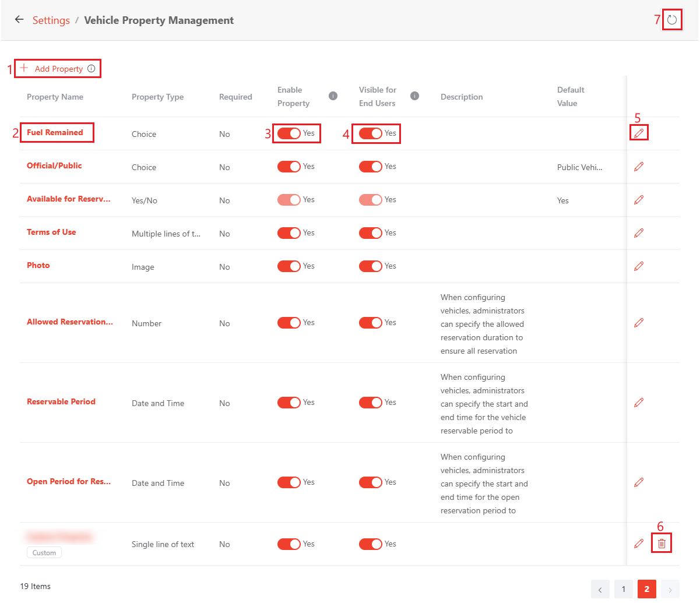Go to previous page with left chevron
The width and height of the screenshot is (700, 603).
pyautogui.click(x=600, y=589)
